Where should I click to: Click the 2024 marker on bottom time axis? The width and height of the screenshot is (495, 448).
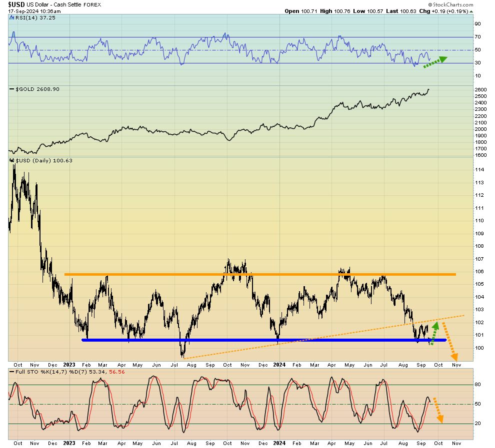(x=279, y=442)
